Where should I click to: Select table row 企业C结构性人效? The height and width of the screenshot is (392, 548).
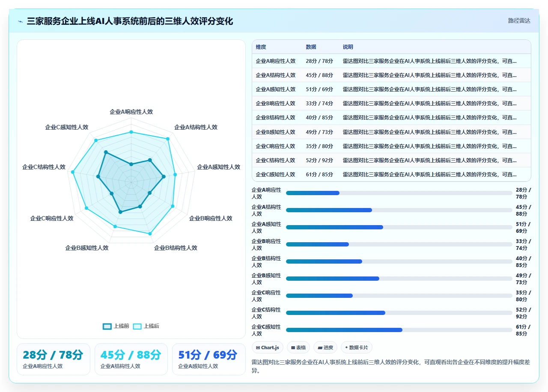pyautogui.click(x=391, y=160)
